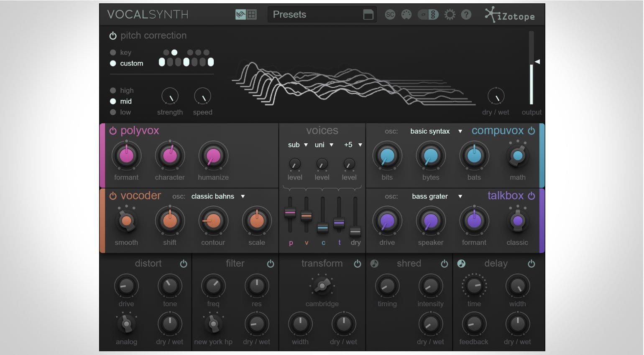The width and height of the screenshot is (644, 355).
Task: Click the compuvox math selector knob
Action: [518, 156]
